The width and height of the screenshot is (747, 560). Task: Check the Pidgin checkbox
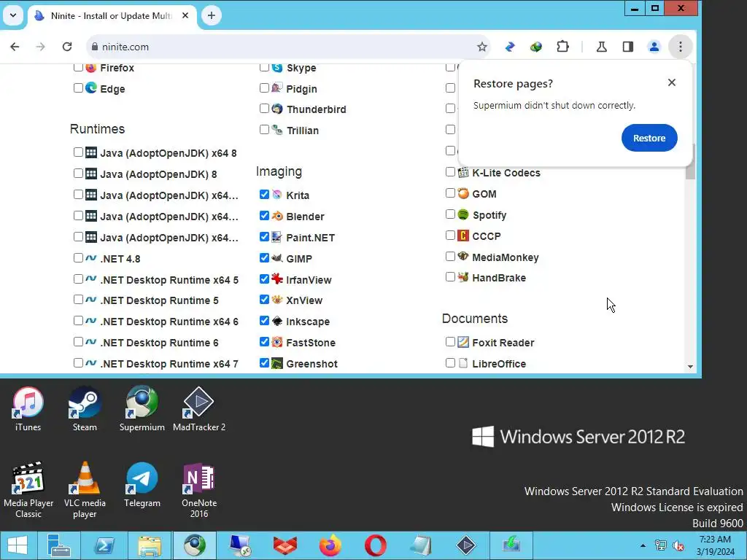pyautogui.click(x=264, y=88)
